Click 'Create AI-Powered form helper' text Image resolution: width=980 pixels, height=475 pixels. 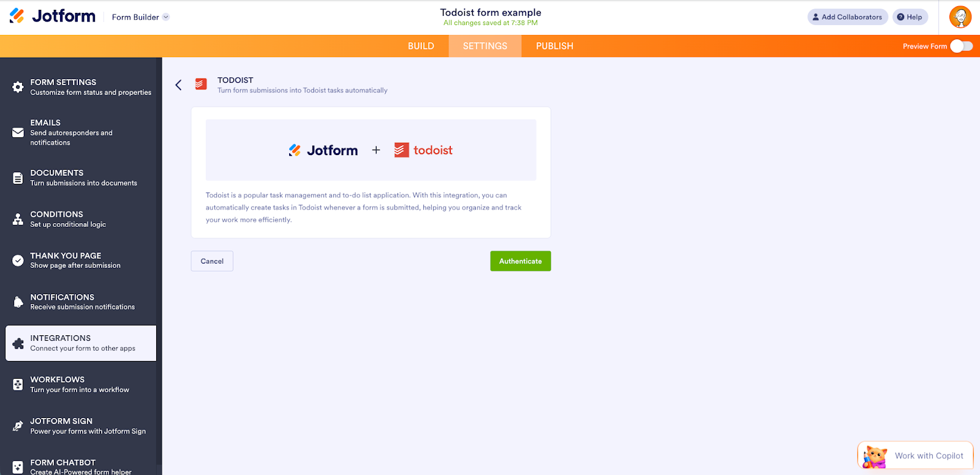click(81, 471)
